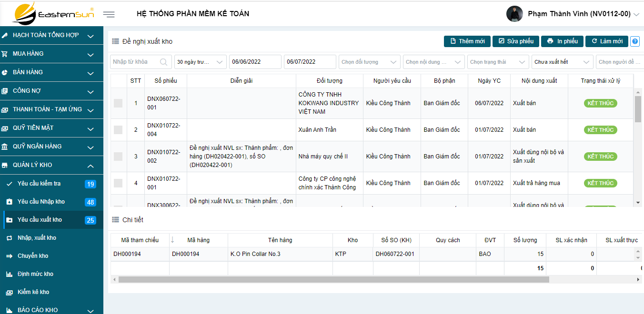The height and width of the screenshot is (314, 644).
Task: Click the In phiếu print button
Action: pos(563,41)
